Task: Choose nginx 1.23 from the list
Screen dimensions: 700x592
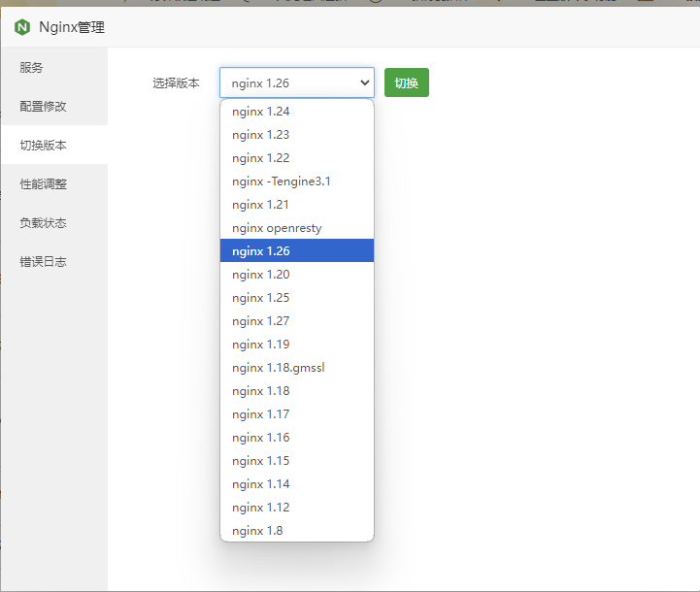Action: pyautogui.click(x=297, y=134)
